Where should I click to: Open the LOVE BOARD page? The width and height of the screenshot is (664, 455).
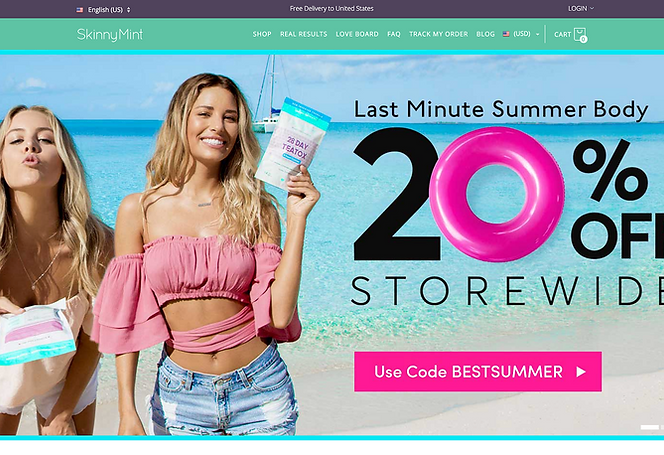click(357, 34)
